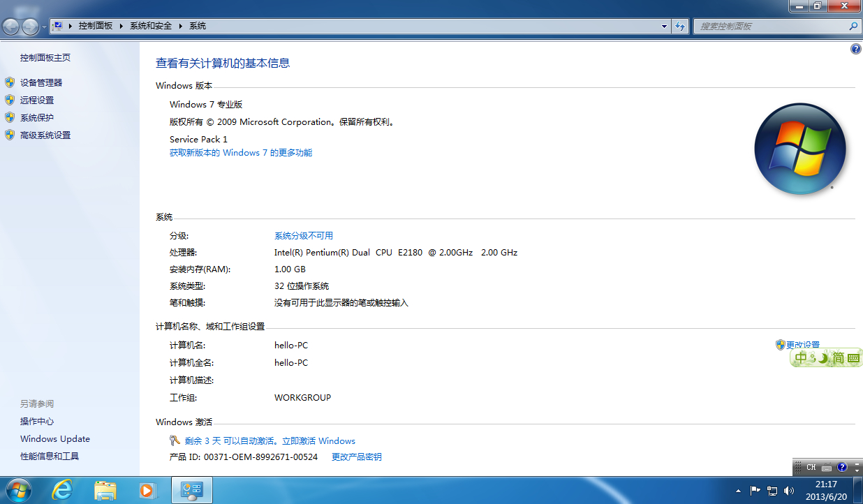Click the shield icon beside 系统保护
This screenshot has height=504, width=863.
click(x=10, y=117)
